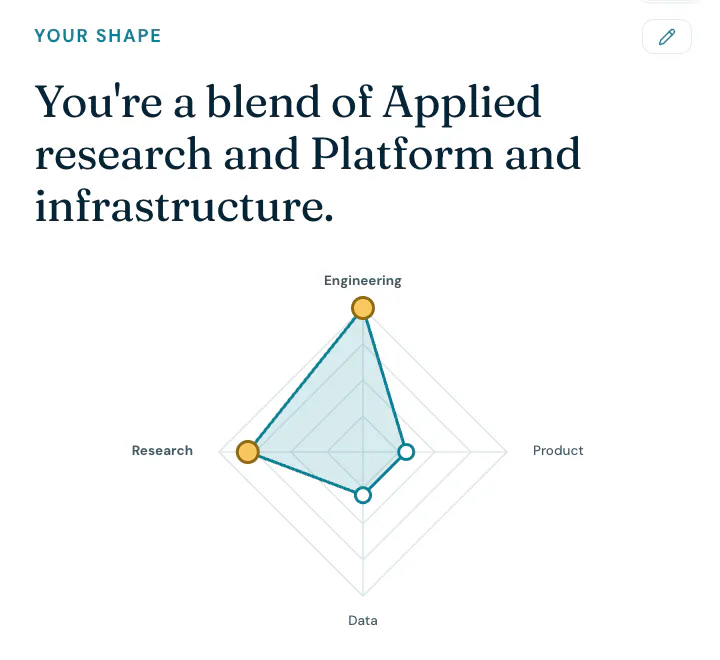Click the white Data axis point
This screenshot has height=660, width=720.
pyautogui.click(x=363, y=495)
